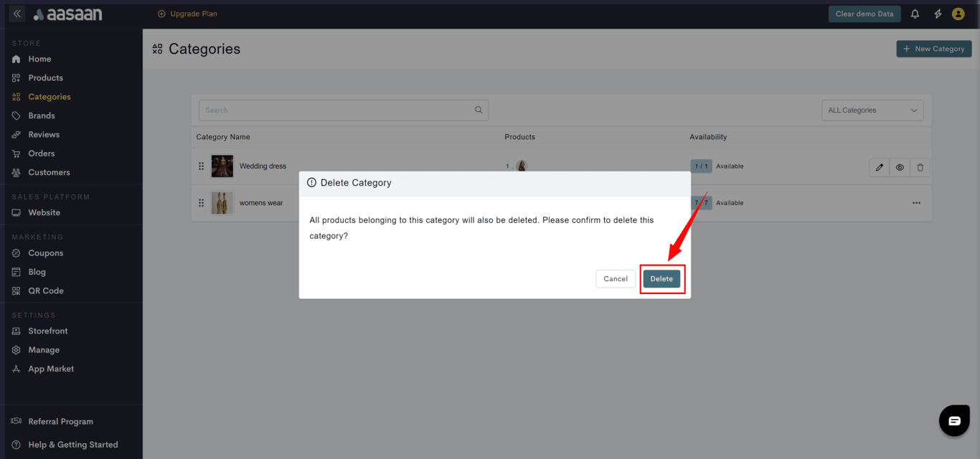Open the live chat bubble widget
The width and height of the screenshot is (980, 459).
tap(953, 421)
